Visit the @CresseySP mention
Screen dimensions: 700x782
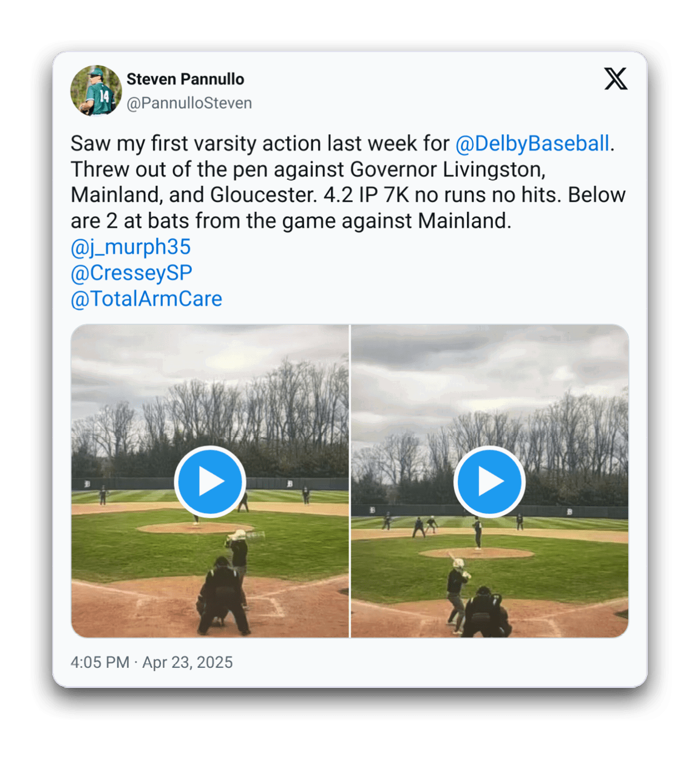click(131, 273)
